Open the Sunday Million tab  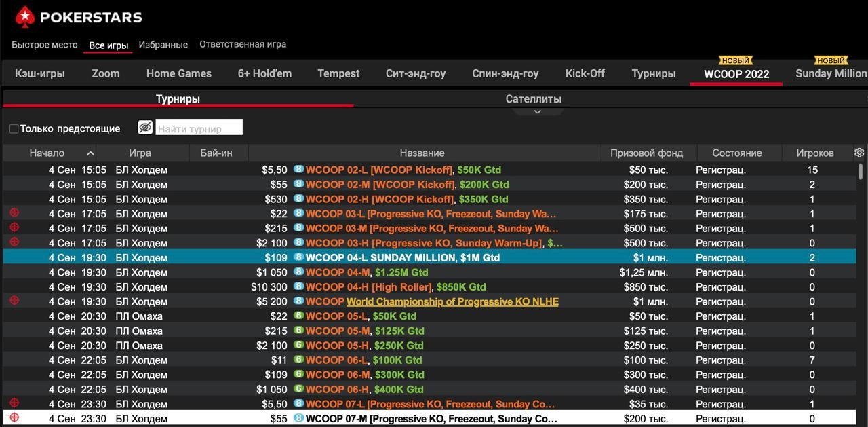point(831,73)
